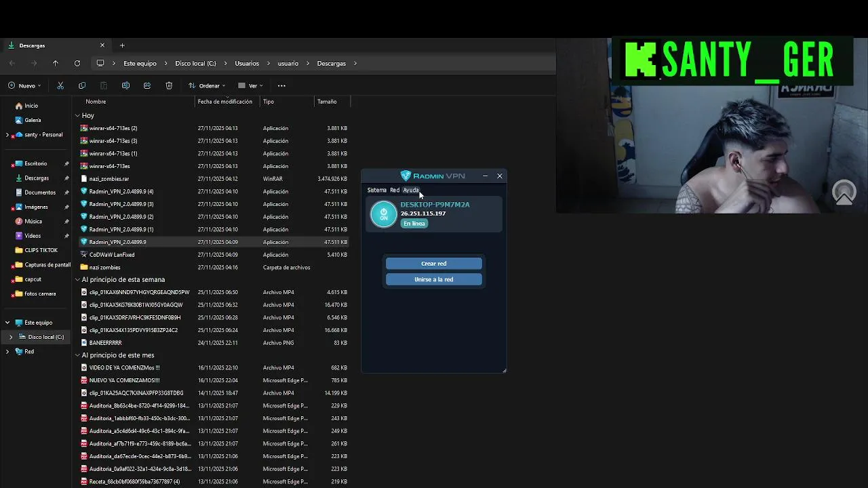This screenshot has height=488, width=868.
Task: Click Usuarios in the address breadcrumb
Action: tap(247, 63)
